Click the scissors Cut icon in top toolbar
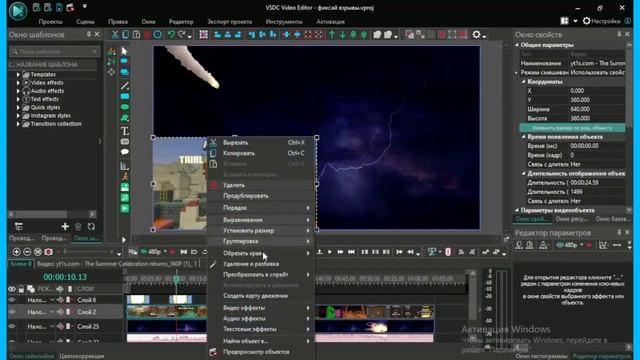Image resolution: width=640 pixels, height=360 pixels. pyautogui.click(x=115, y=35)
